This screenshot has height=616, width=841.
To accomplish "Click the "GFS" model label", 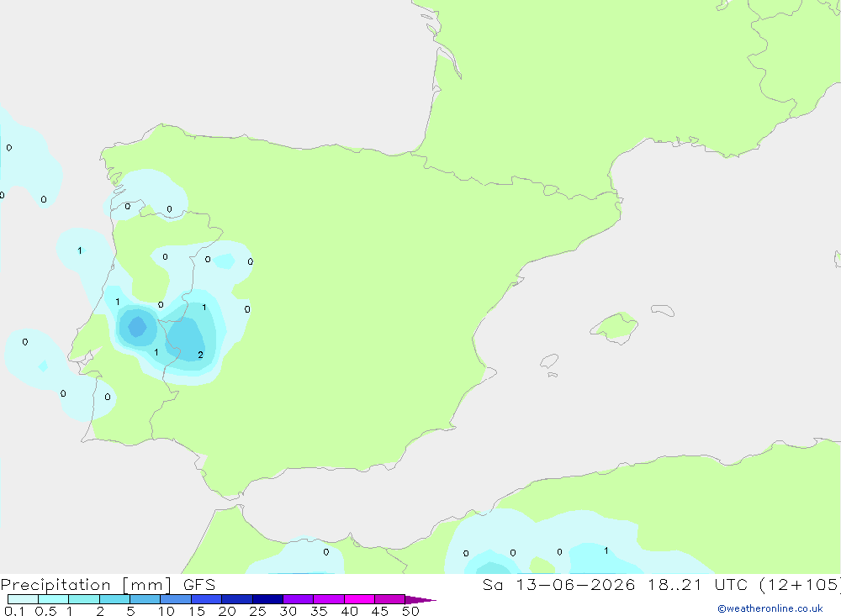I will [x=199, y=585].
